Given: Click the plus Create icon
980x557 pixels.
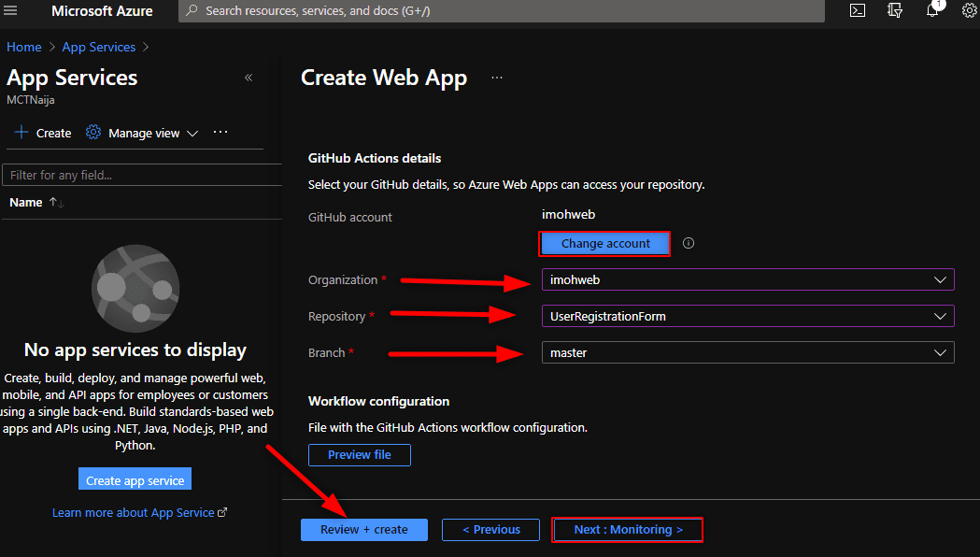Looking at the screenshot, I should click(x=21, y=133).
